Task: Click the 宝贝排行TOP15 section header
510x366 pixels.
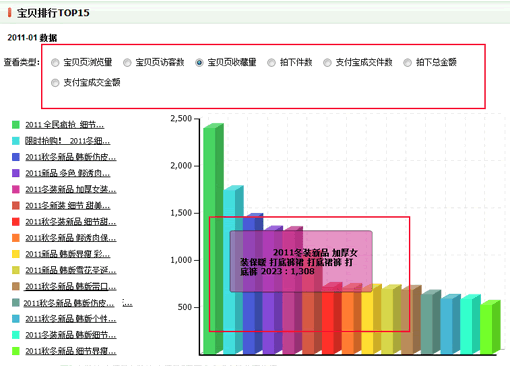Action: click(53, 13)
